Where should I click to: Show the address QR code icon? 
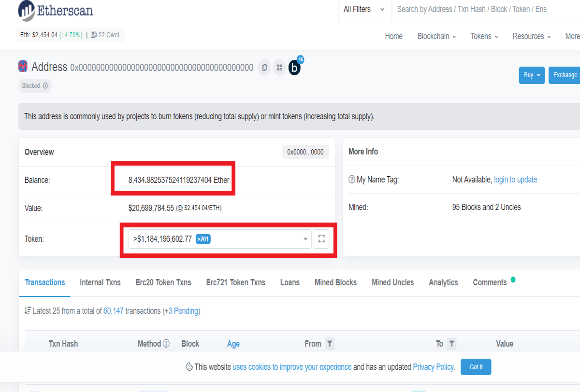point(279,68)
